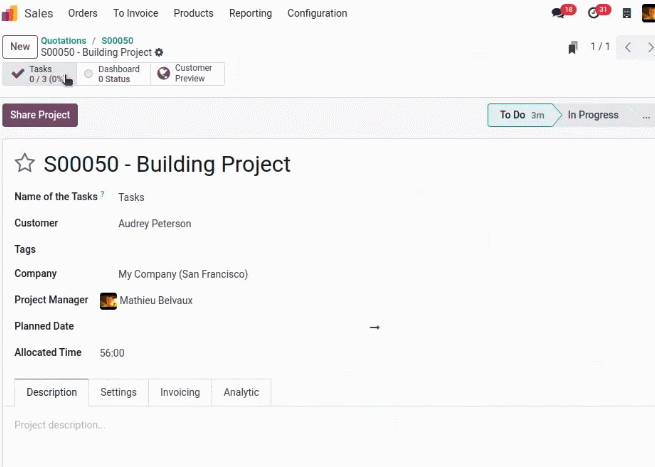Click the Share Project button
This screenshot has height=467, width=655.
click(x=40, y=115)
